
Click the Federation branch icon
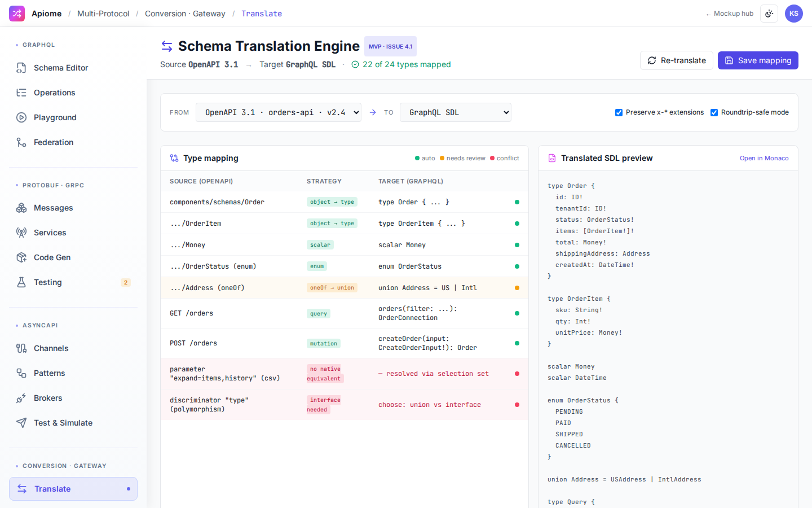[21, 142]
